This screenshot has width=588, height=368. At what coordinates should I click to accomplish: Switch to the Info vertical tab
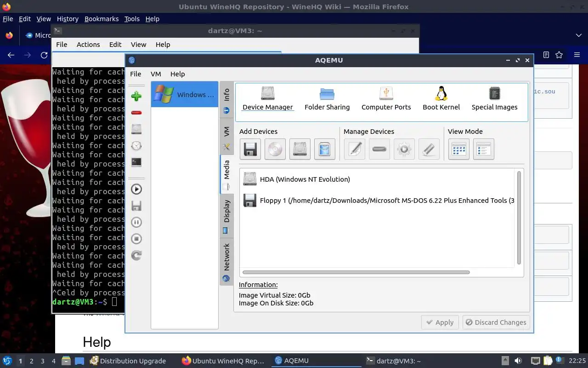[x=226, y=100]
